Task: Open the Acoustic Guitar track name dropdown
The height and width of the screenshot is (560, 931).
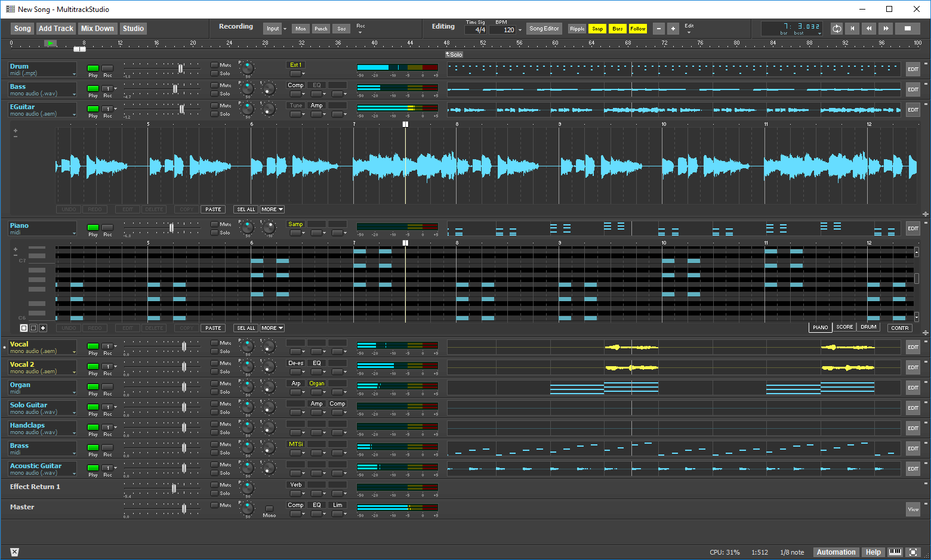Action: pos(74,474)
